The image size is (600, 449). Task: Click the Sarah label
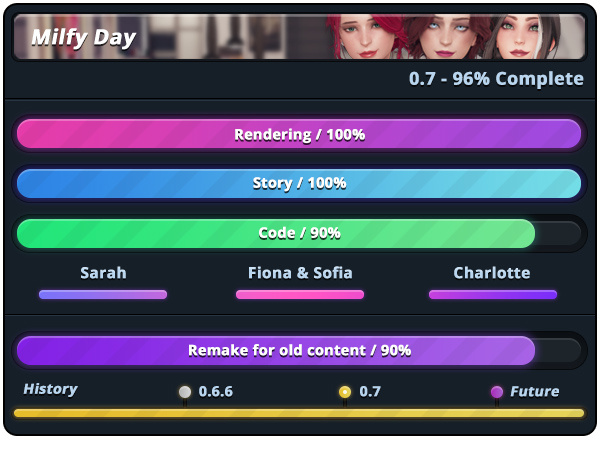103,273
